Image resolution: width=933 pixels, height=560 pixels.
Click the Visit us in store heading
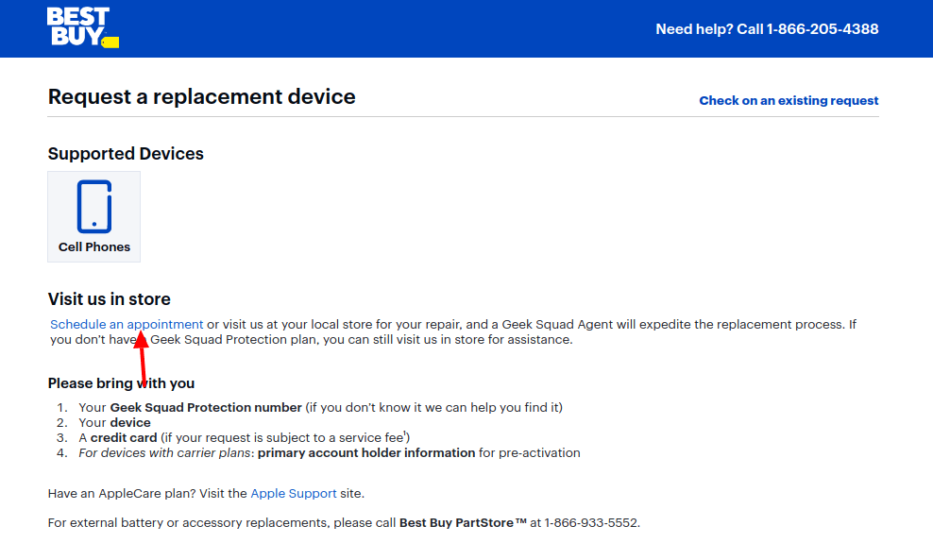click(110, 297)
